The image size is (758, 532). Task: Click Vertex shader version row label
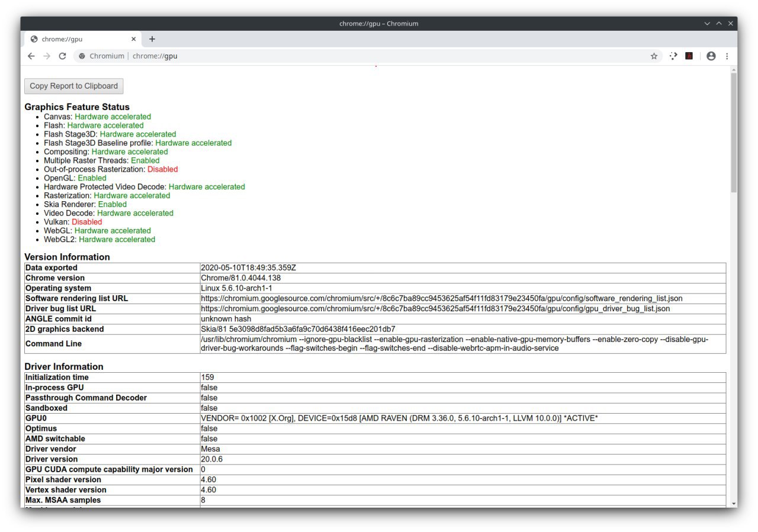[x=66, y=490]
